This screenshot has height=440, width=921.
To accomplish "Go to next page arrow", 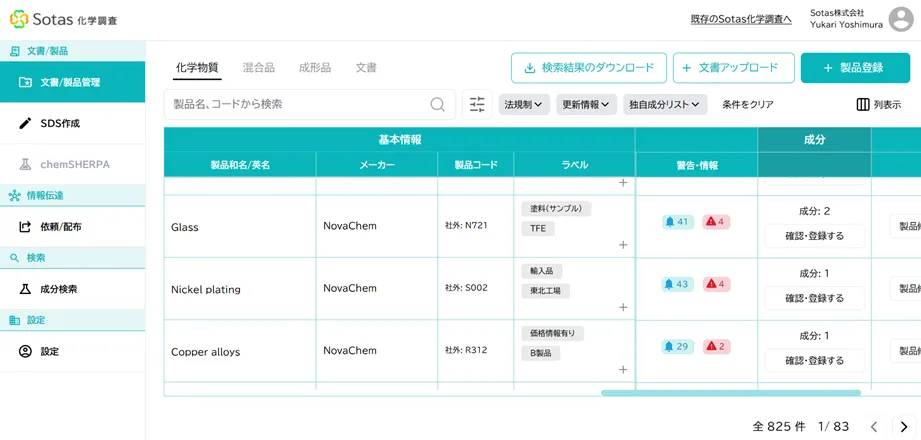I will 904,427.
